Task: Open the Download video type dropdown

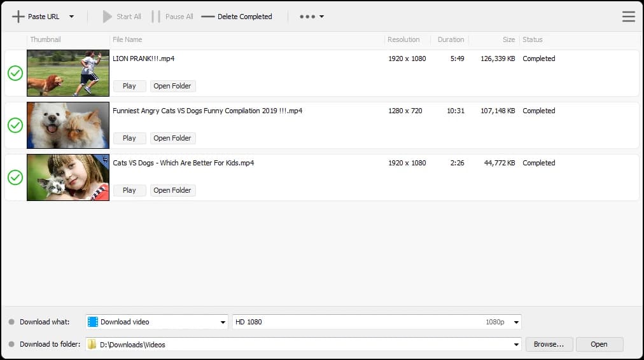Action: [x=157, y=322]
